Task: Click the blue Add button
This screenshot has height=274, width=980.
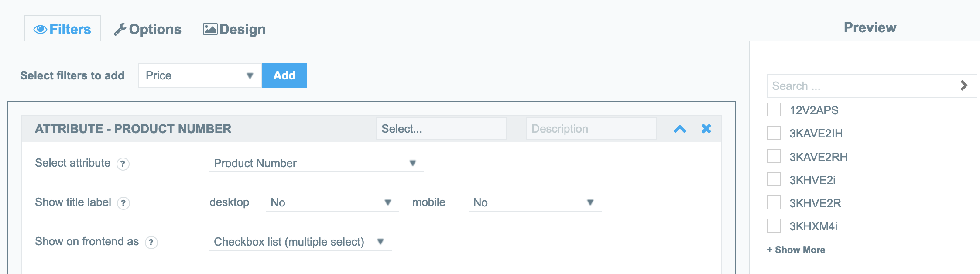Action: (284, 75)
